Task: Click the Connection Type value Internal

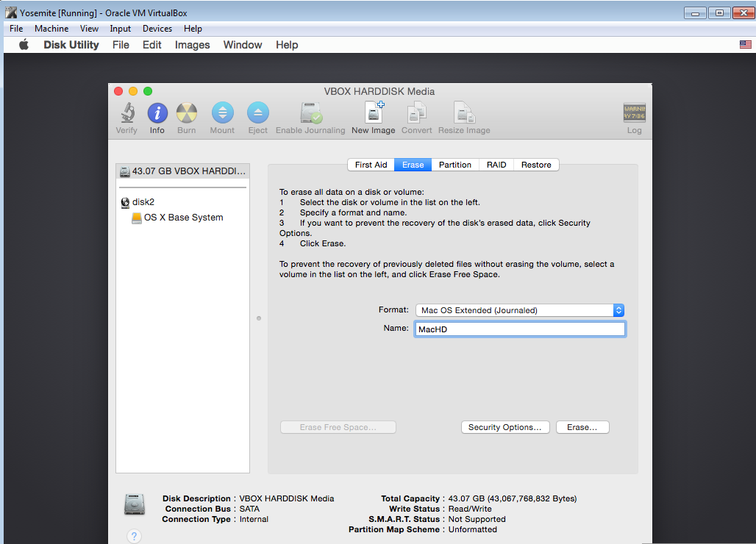Action: click(x=254, y=520)
